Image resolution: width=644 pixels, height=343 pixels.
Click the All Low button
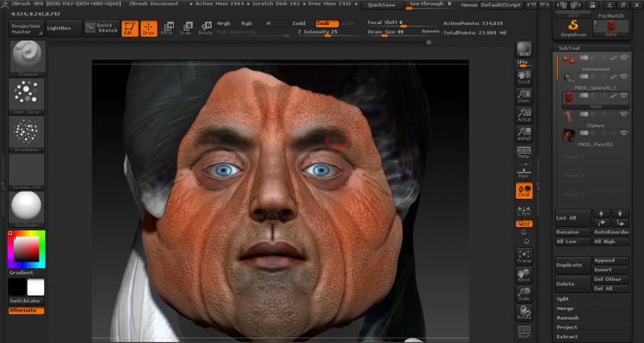click(x=572, y=242)
